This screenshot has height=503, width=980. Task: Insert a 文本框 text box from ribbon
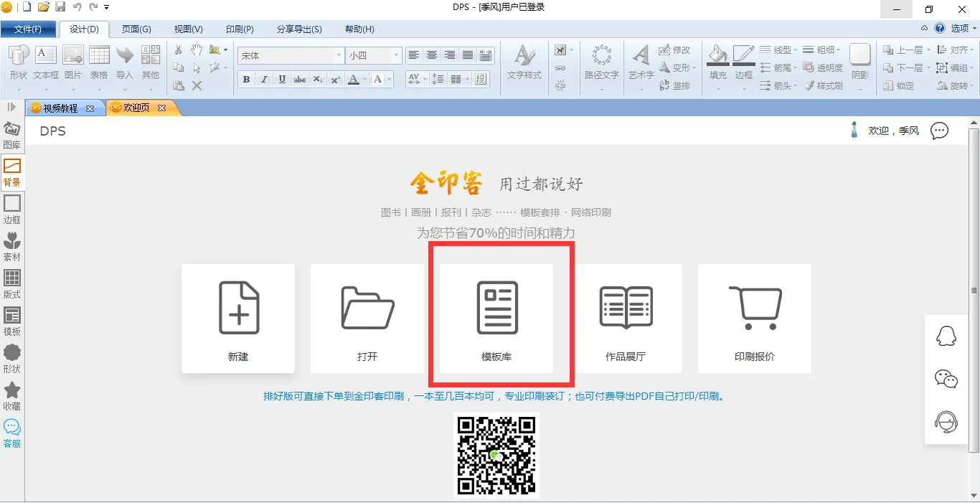coord(46,62)
